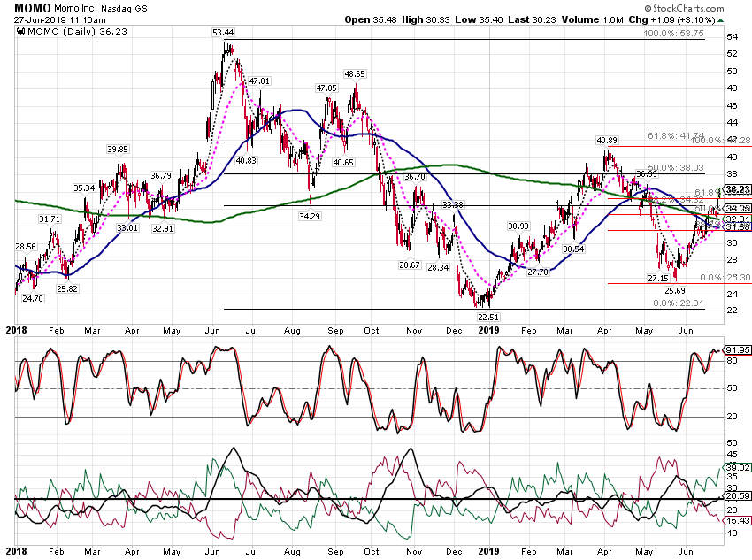Click the 61.8%: 41.74 Fibonacci label
This screenshot has width=752, height=560.
coord(676,136)
